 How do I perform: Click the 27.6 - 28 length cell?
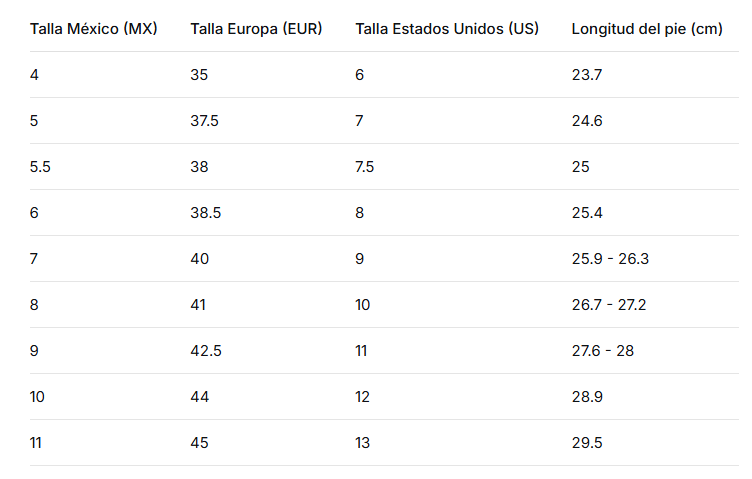coord(602,351)
